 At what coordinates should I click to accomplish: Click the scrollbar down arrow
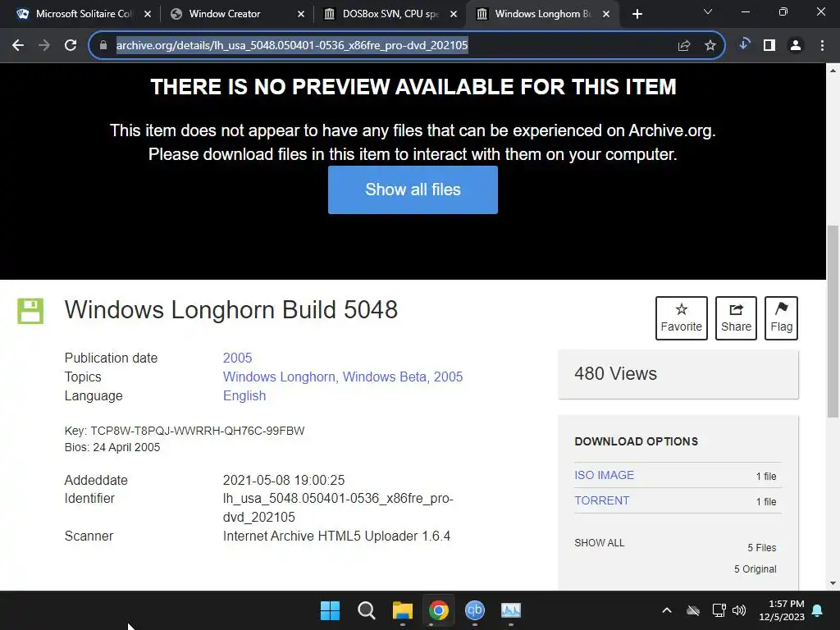point(833,583)
